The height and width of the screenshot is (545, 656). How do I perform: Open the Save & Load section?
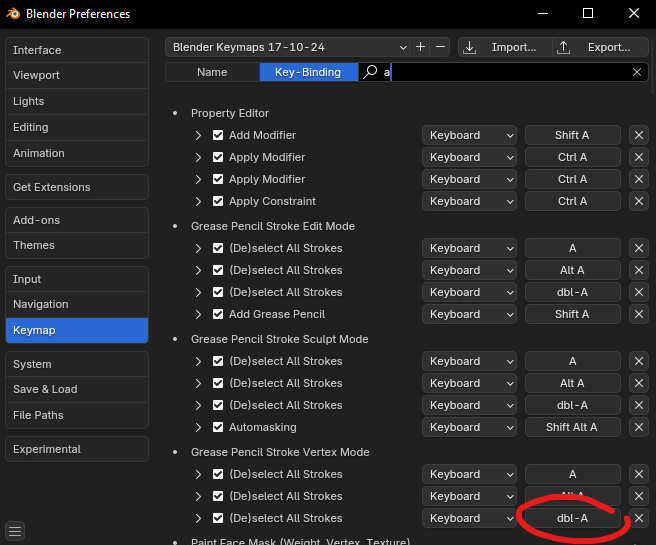[77, 389]
